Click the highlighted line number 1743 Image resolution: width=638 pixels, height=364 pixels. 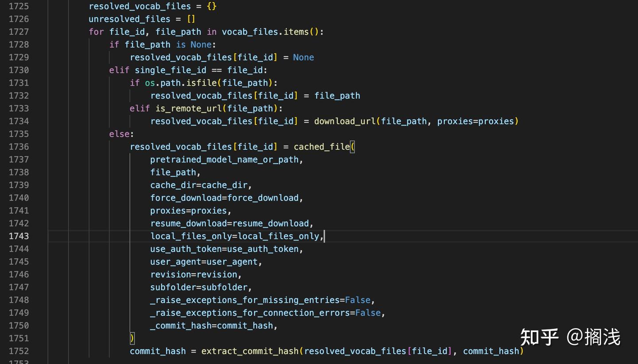pyautogui.click(x=19, y=236)
